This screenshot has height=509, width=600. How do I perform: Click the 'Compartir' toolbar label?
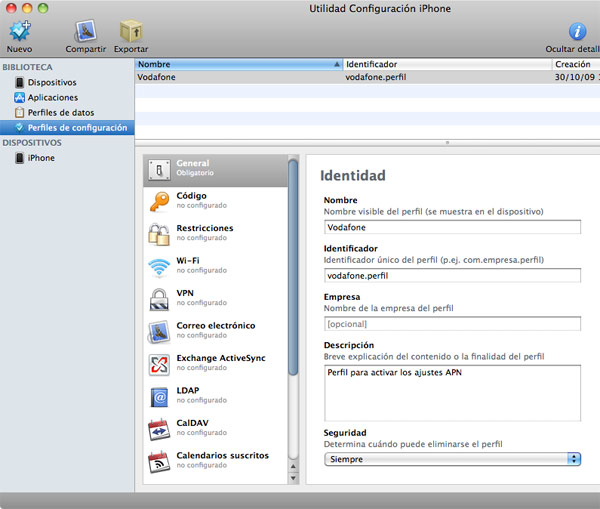86,49
